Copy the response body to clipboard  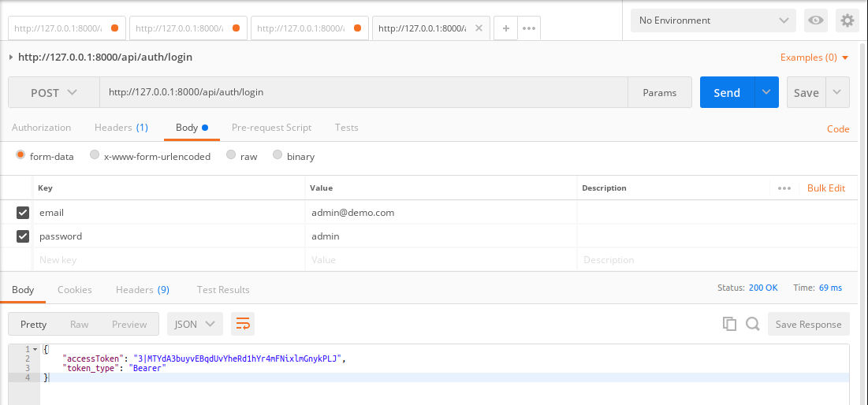pyautogui.click(x=729, y=324)
